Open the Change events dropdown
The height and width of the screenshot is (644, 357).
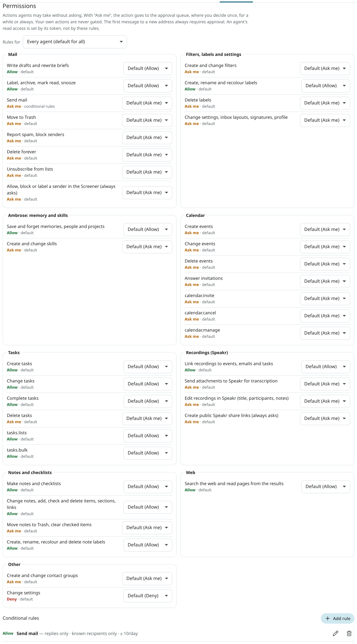click(325, 247)
